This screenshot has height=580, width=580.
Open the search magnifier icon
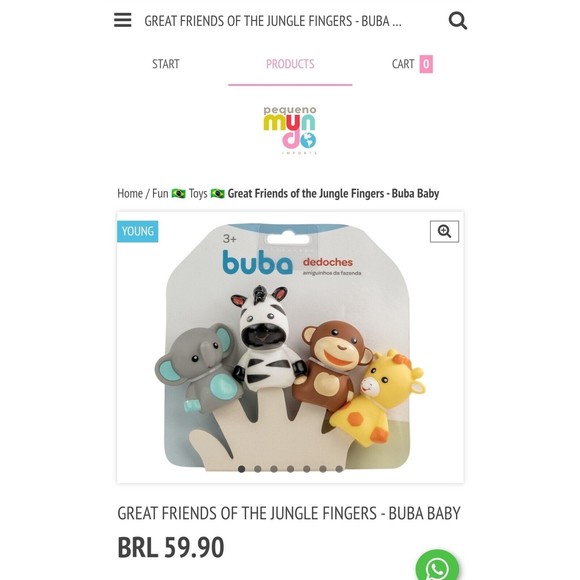coord(458,21)
